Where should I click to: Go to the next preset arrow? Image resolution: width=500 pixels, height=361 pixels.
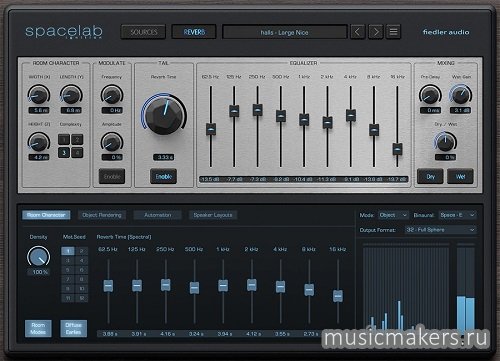[376, 32]
